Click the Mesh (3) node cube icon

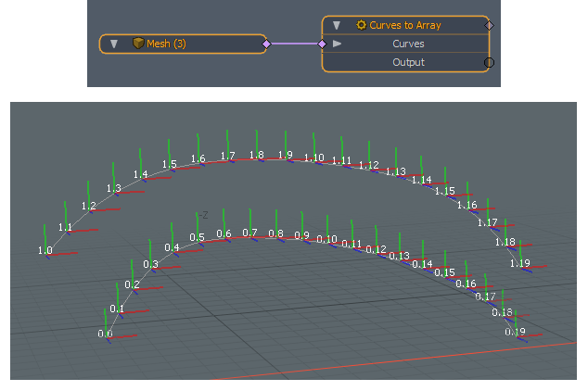pos(137,44)
